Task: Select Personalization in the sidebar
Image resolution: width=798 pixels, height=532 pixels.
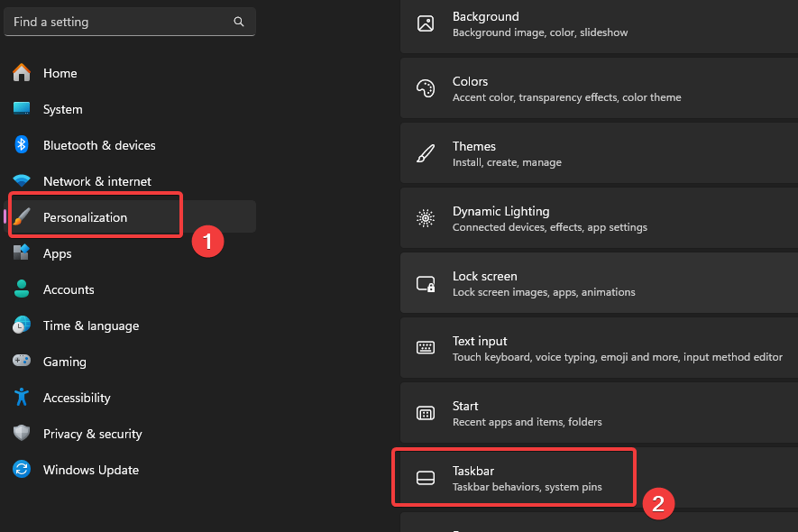Action: tap(86, 217)
